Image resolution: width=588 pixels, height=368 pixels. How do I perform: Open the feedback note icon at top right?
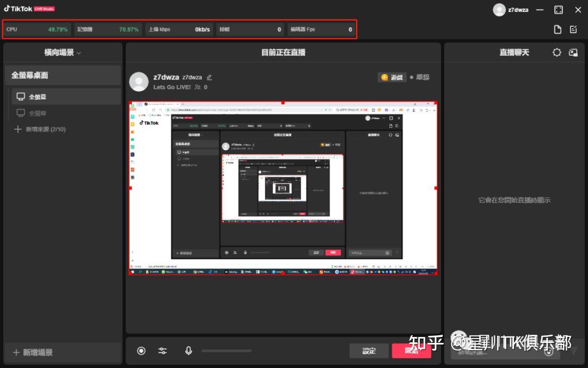click(573, 29)
